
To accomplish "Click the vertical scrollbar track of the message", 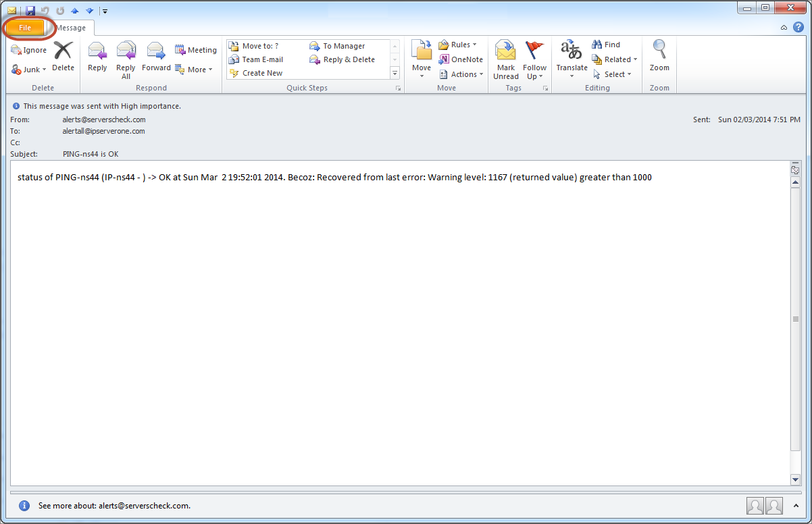I will coord(795,331).
